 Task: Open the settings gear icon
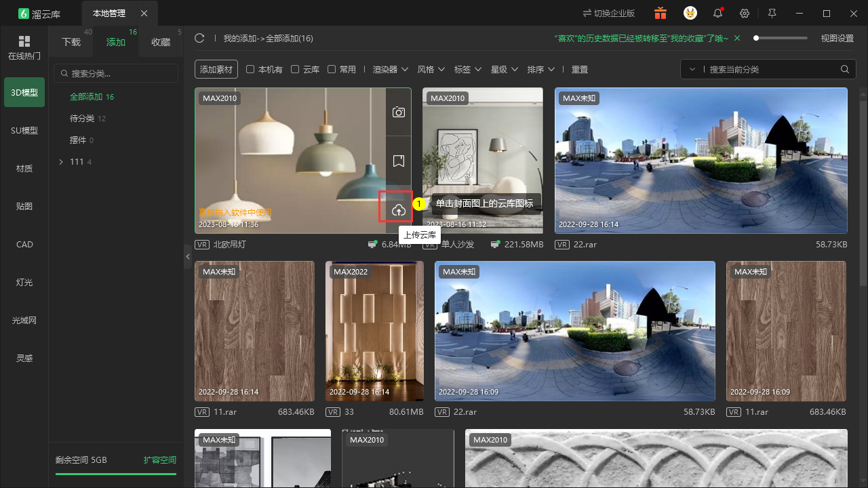click(x=745, y=13)
